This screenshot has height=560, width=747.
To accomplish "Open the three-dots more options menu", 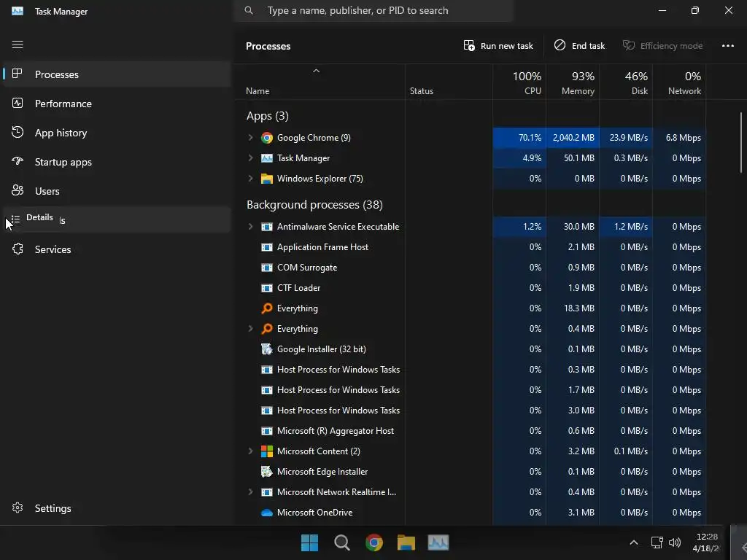I will point(728,46).
